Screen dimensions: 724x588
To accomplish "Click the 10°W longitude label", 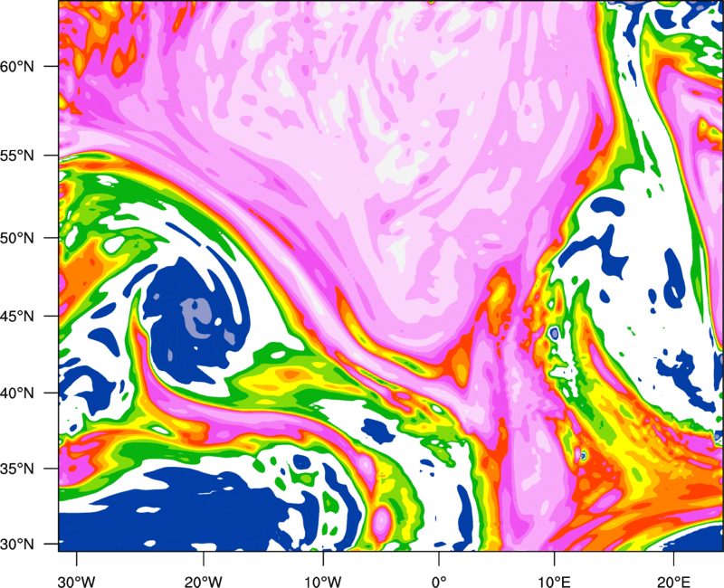I will pyautogui.click(x=323, y=582).
